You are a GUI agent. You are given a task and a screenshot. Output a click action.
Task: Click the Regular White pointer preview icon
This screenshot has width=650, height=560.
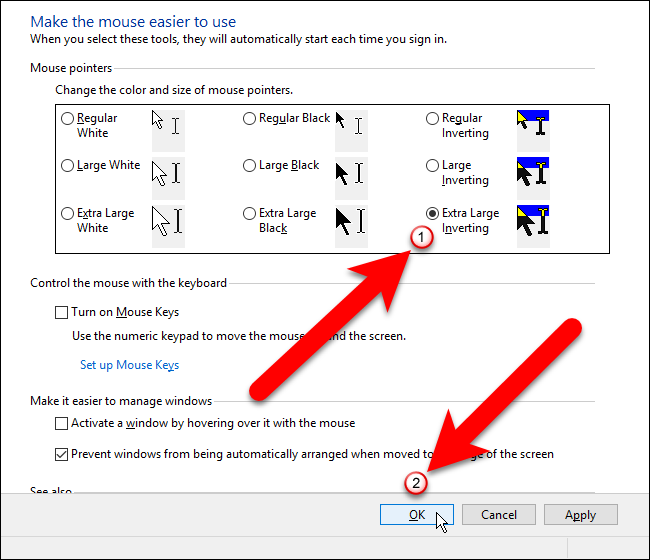point(168,126)
